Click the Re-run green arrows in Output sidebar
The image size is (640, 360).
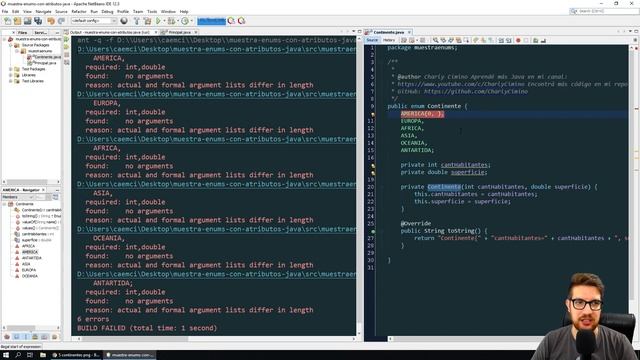(x=67, y=39)
